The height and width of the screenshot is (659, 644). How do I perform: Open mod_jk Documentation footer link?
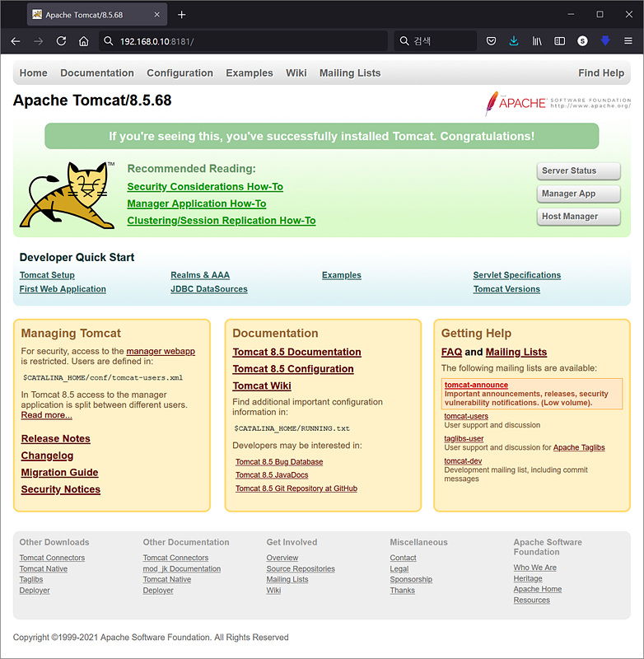(181, 568)
